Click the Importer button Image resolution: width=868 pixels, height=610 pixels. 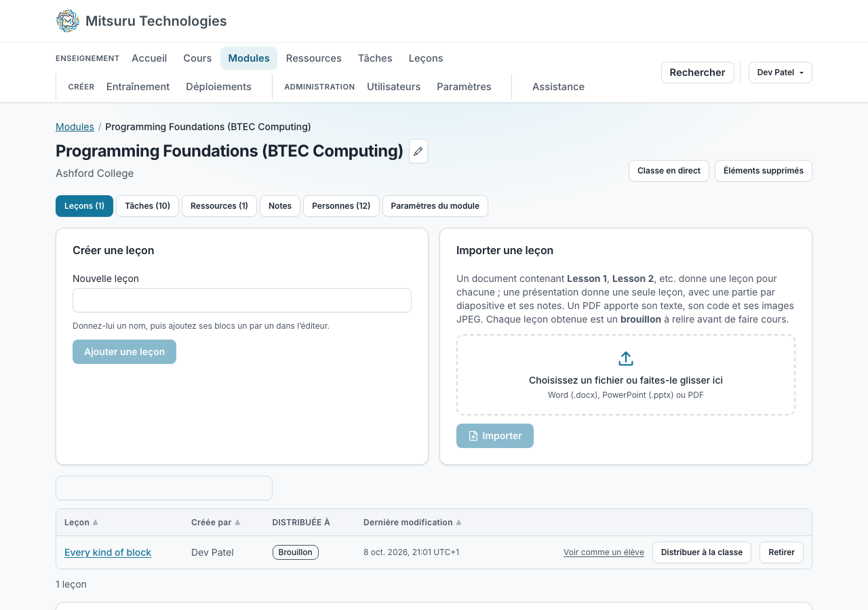click(x=495, y=436)
